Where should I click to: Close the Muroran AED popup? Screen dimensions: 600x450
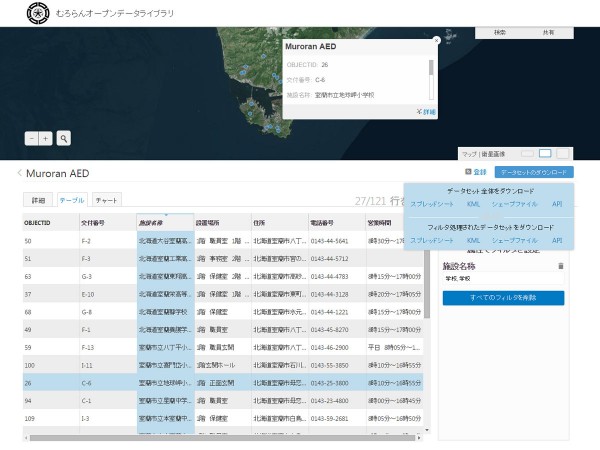tap(436, 41)
